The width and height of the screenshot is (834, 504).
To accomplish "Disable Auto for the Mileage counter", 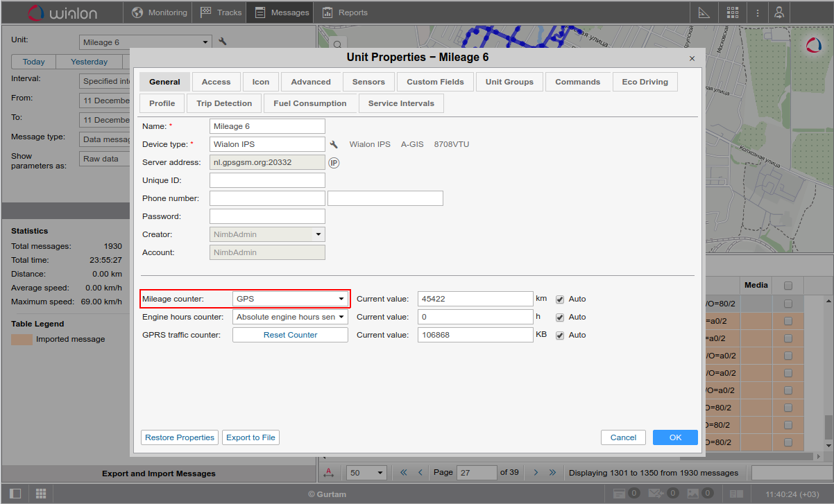I will click(x=560, y=299).
